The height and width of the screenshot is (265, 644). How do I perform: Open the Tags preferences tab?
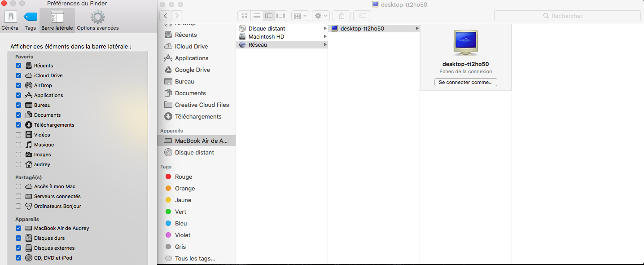(x=31, y=20)
